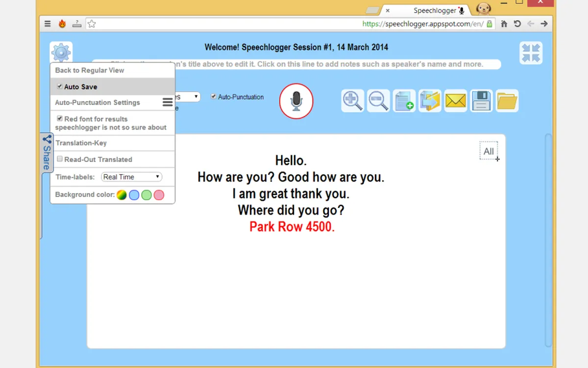588x368 pixels.
Task: Click the collapse full-screen arrows icon
Action: click(531, 53)
